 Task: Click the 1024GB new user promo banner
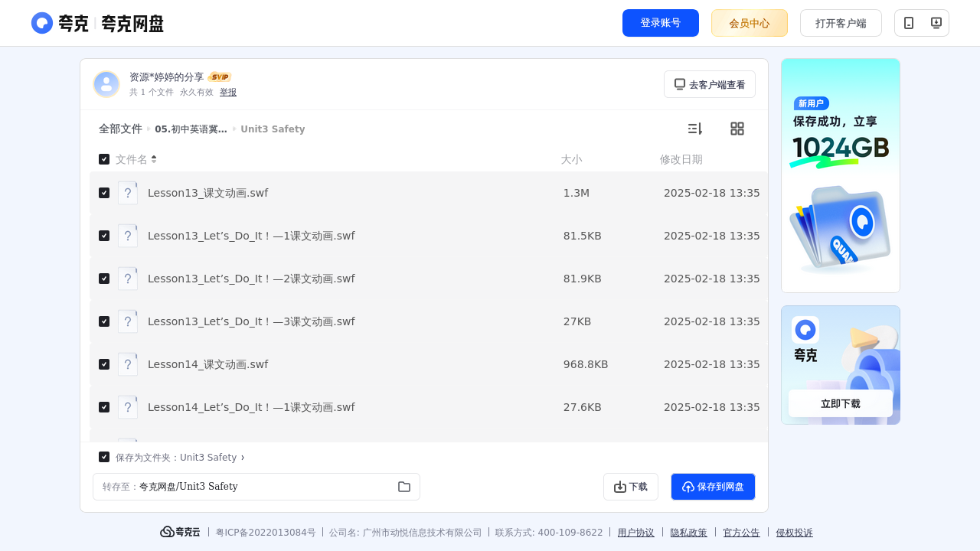(x=841, y=175)
